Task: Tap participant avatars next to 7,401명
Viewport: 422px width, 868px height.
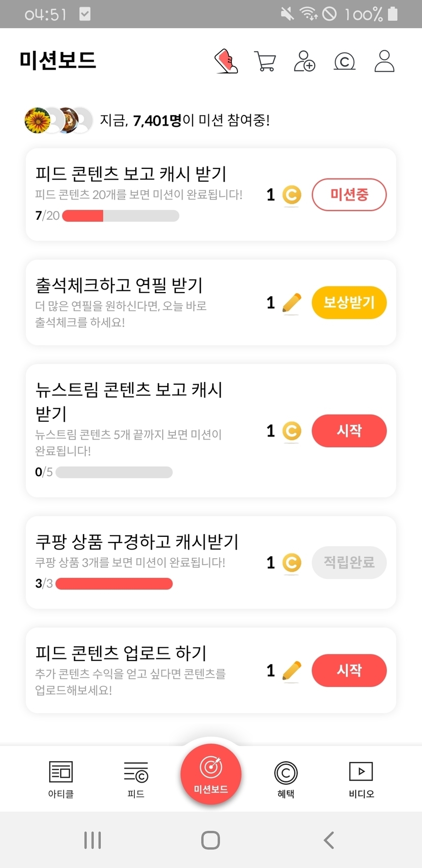Action: click(x=58, y=121)
